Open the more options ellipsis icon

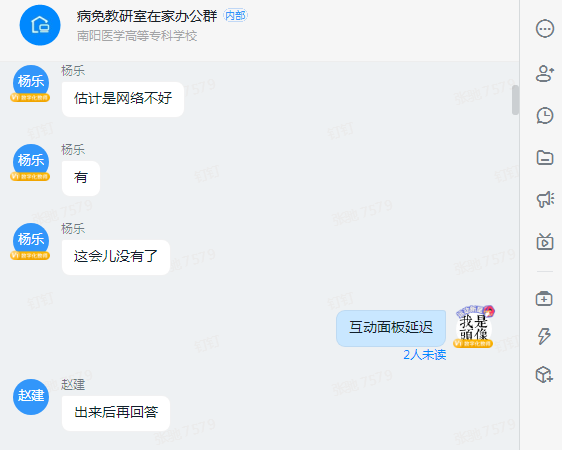click(544, 28)
